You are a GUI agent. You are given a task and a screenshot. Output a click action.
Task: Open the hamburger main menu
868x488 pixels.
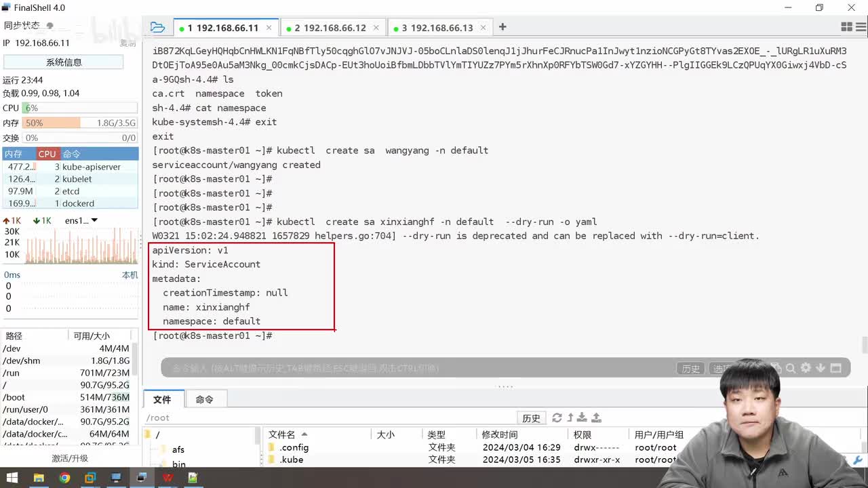pos(860,27)
